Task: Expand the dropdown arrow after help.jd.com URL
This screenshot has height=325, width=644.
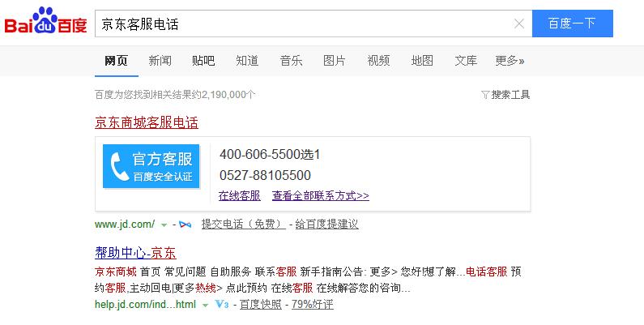Action: [x=206, y=305]
